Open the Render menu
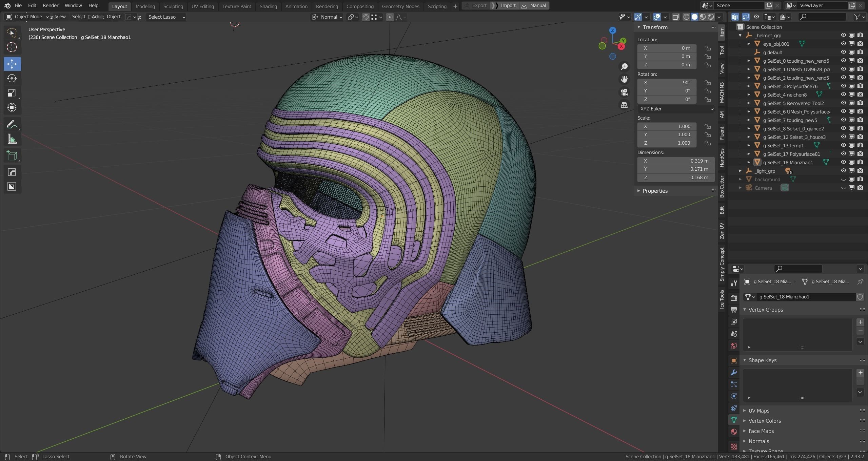868x461 pixels. [51, 6]
